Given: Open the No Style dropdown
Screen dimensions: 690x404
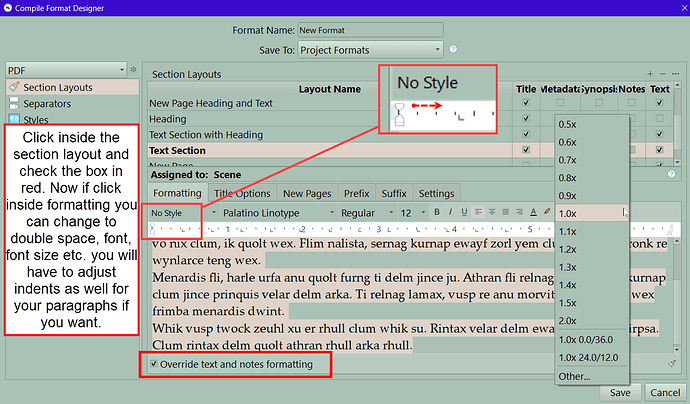Looking at the screenshot, I should (184, 213).
